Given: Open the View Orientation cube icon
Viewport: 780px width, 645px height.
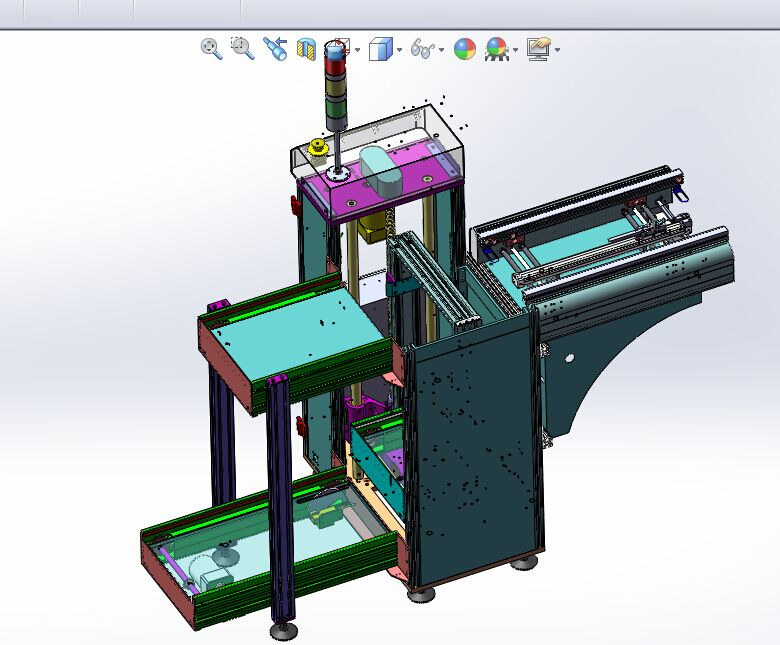Looking at the screenshot, I should point(337,49).
